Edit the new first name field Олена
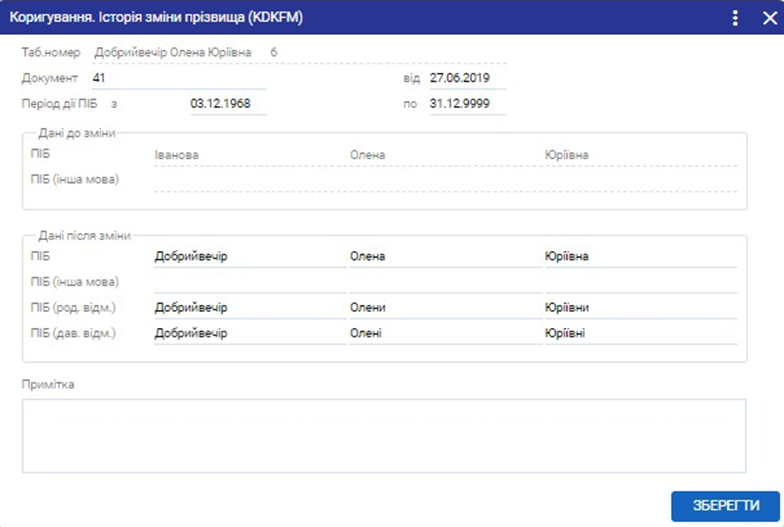784x527 pixels. 443,257
